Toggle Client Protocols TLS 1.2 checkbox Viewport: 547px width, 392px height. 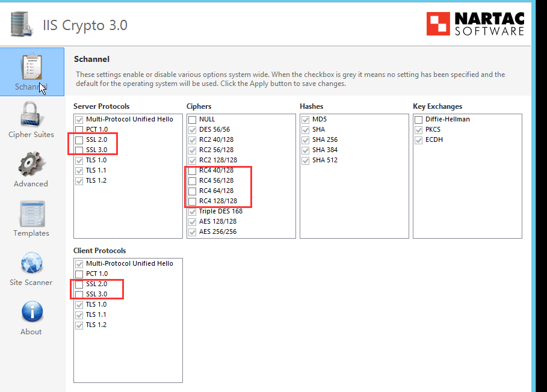point(79,325)
